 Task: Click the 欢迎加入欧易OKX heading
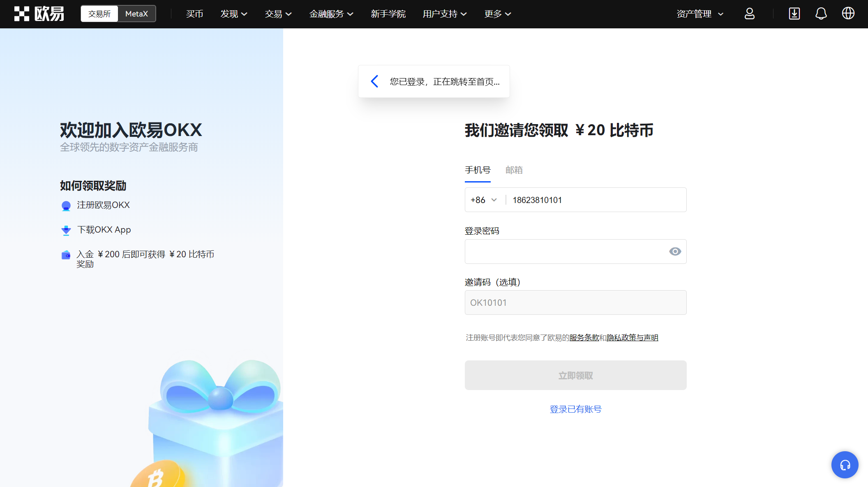[131, 130]
